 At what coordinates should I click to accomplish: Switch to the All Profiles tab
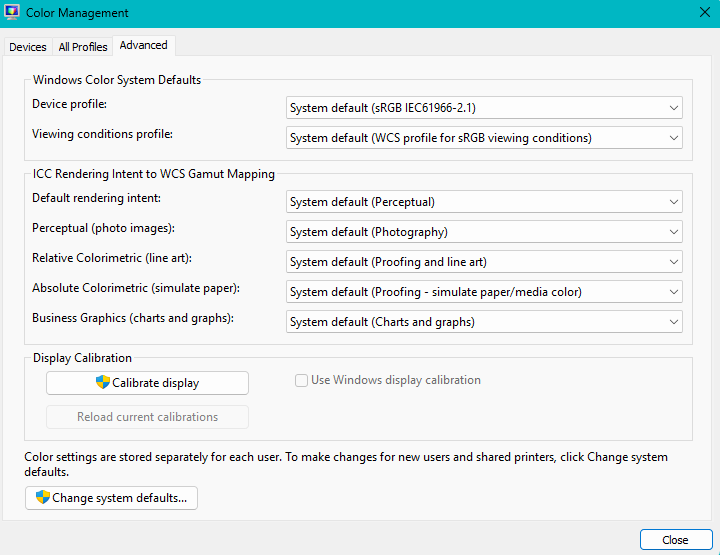82,47
